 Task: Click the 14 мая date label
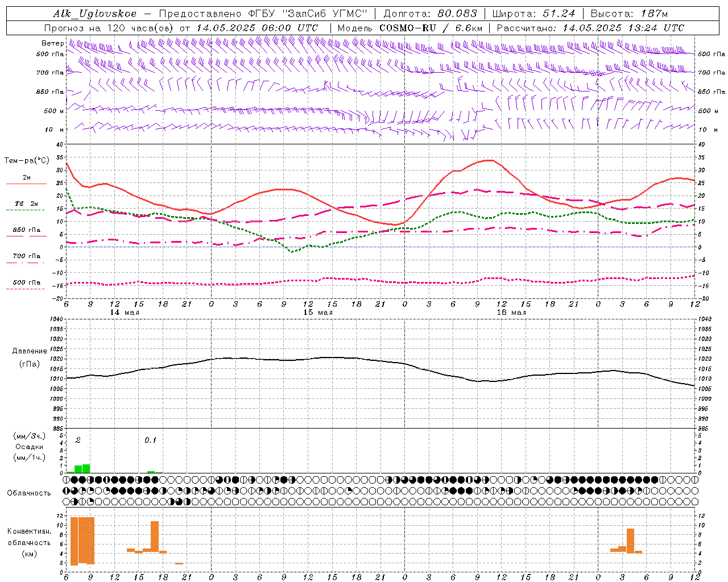(125, 313)
